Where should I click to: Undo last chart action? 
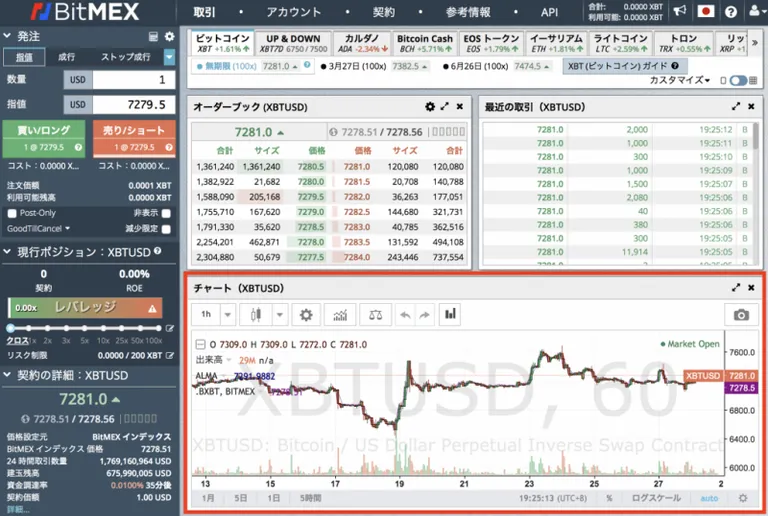[x=405, y=315]
